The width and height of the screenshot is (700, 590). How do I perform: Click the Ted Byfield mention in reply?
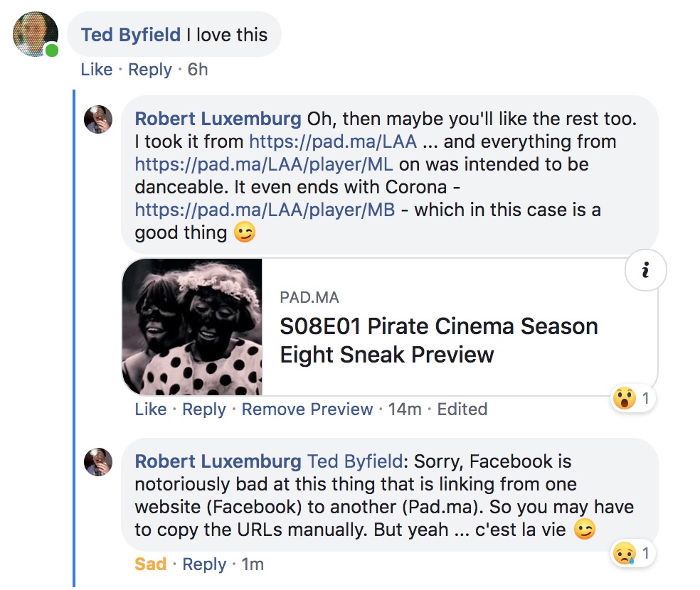pos(354,461)
